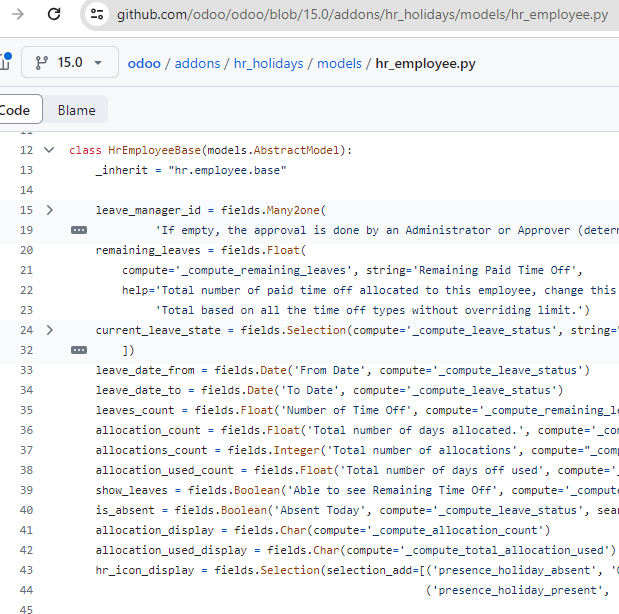Expand folded code at line 24
The image size is (619, 614).
[49, 330]
